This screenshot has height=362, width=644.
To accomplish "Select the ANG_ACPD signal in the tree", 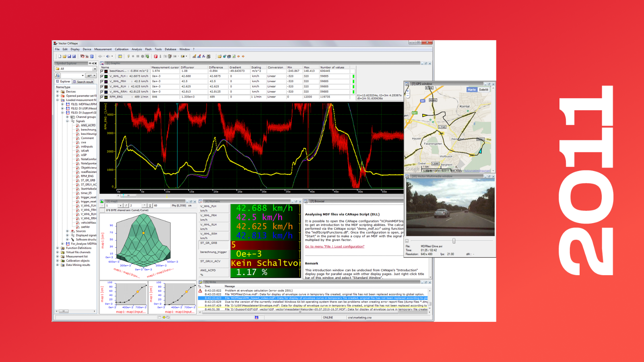I will click(88, 125).
